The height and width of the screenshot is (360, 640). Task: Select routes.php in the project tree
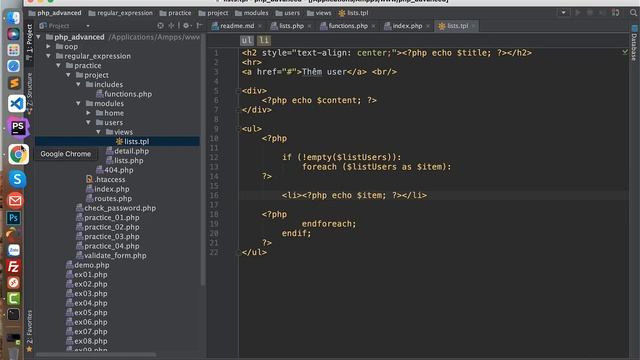tap(109, 198)
